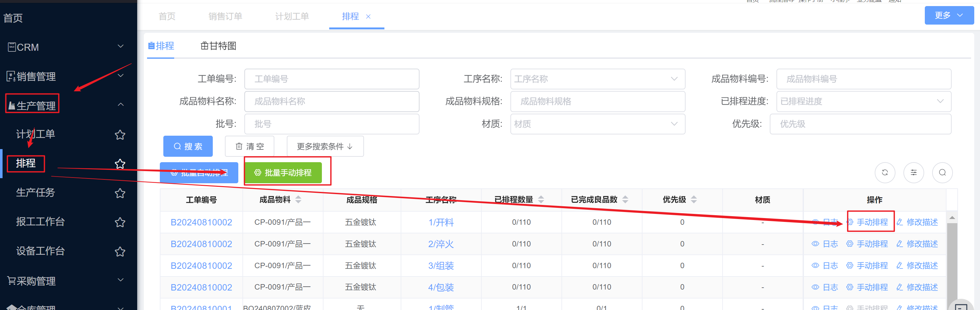The width and height of the screenshot is (980, 310).
Task: Click the 批量手动排程 button
Action: point(283,172)
